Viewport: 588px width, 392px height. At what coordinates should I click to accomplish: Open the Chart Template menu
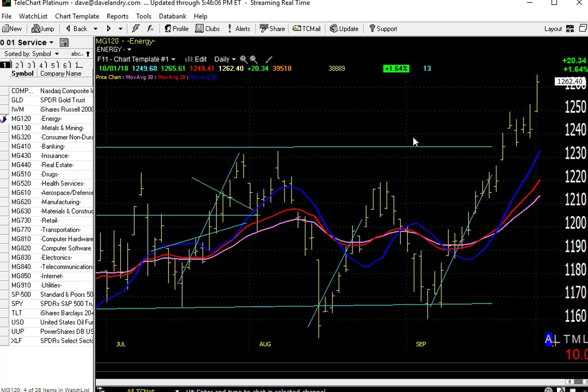(77, 16)
